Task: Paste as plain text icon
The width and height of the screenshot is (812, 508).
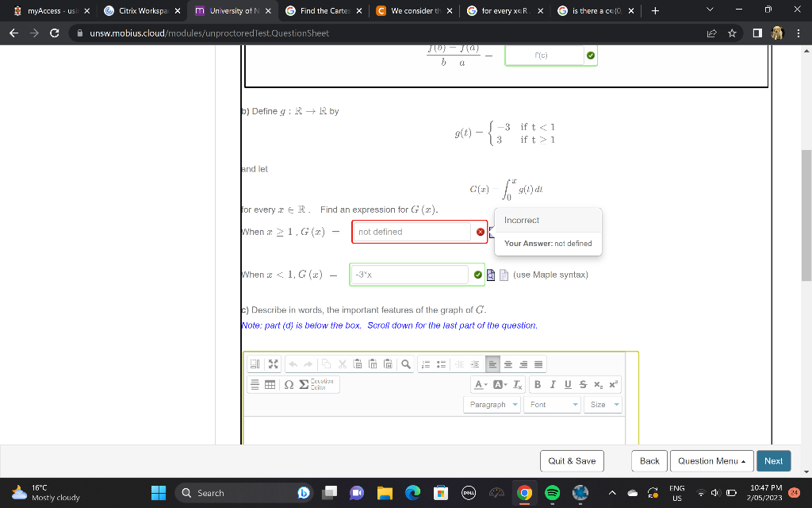Action: click(373, 364)
